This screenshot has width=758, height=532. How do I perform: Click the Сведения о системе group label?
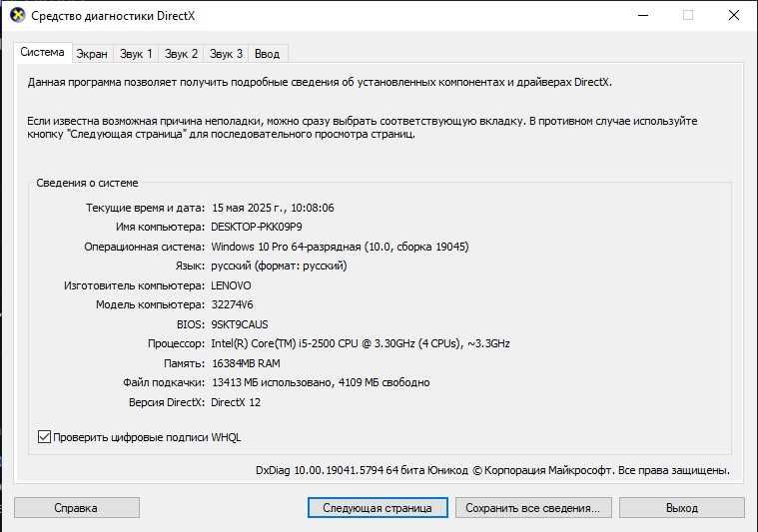tap(88, 183)
